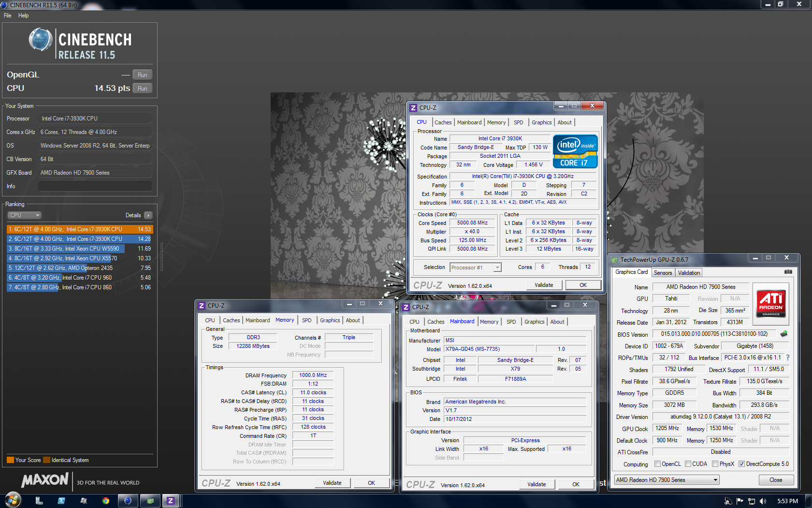This screenshot has width=812, height=508.
Task: Click the Cinebench globe logo
Action: 41,40
